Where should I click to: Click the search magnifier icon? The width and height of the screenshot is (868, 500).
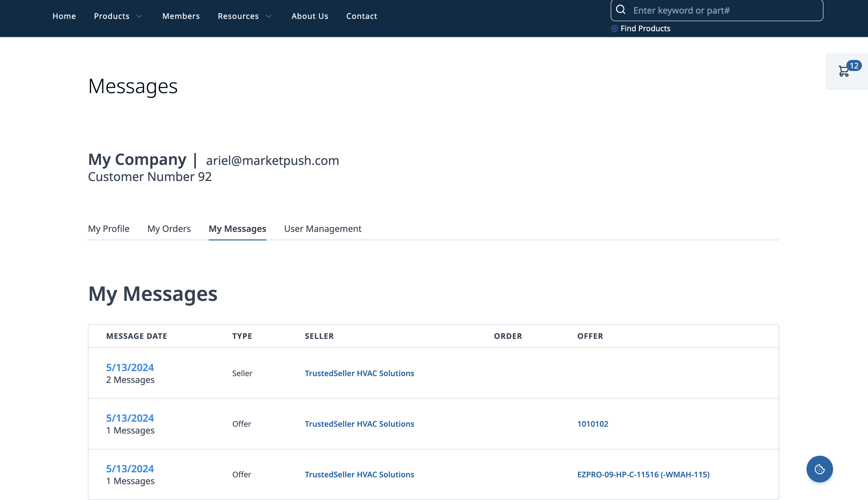coord(621,10)
